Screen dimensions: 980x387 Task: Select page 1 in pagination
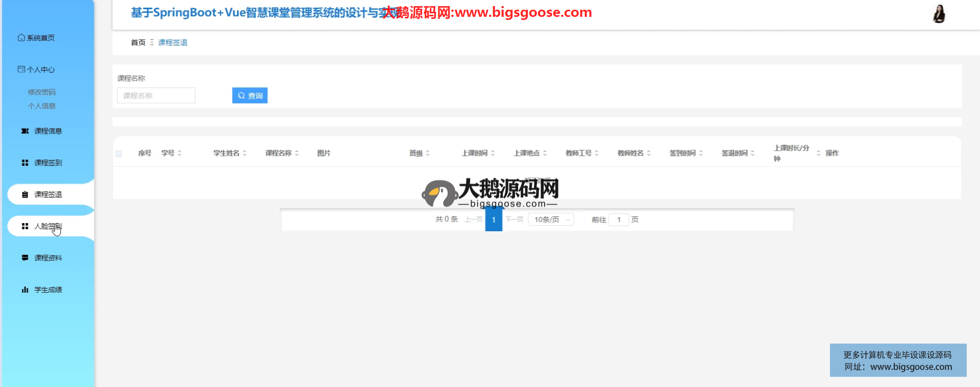pos(494,220)
